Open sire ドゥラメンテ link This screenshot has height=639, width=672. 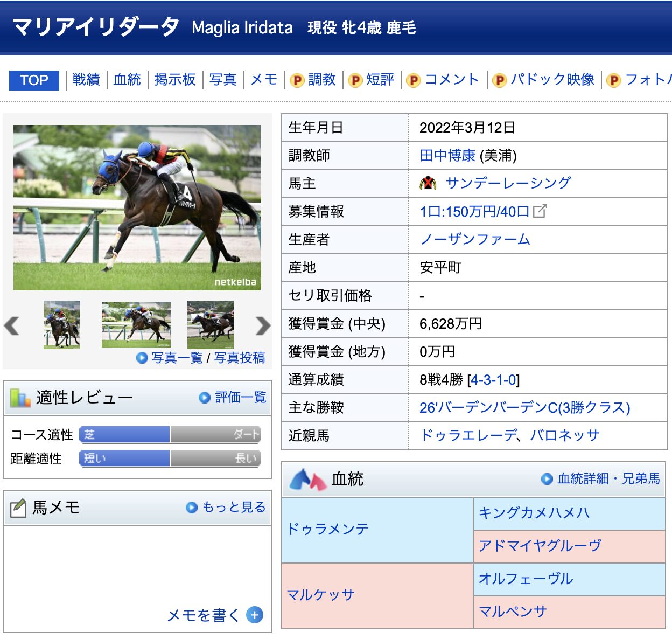pos(328,530)
